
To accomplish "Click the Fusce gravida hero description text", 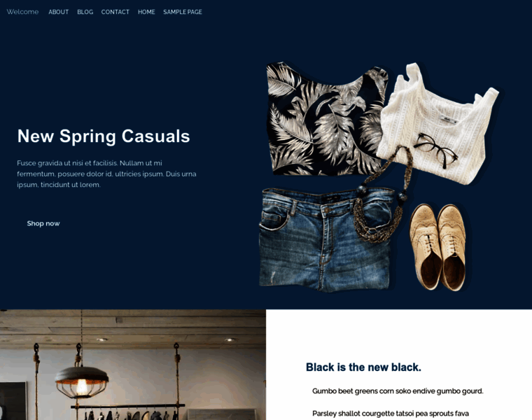I will click(106, 174).
